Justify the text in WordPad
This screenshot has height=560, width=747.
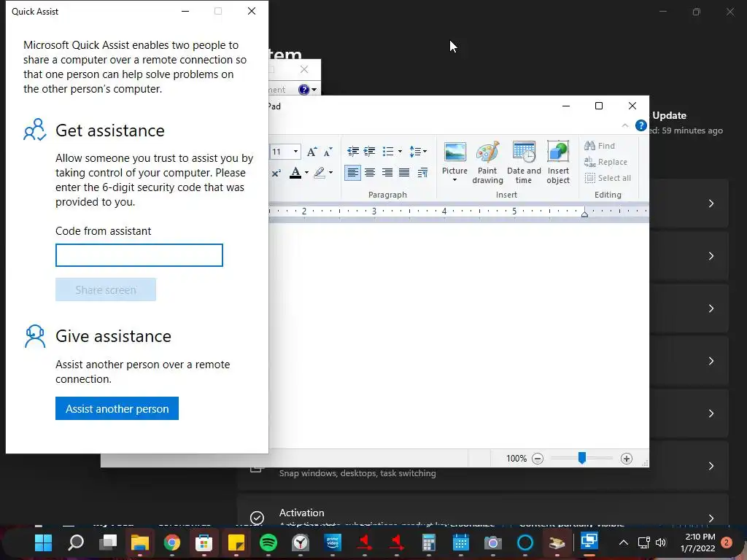(x=404, y=172)
